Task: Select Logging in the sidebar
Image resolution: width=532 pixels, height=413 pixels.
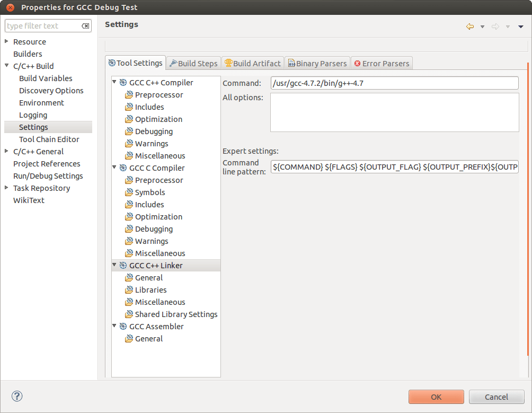Action: (x=33, y=115)
